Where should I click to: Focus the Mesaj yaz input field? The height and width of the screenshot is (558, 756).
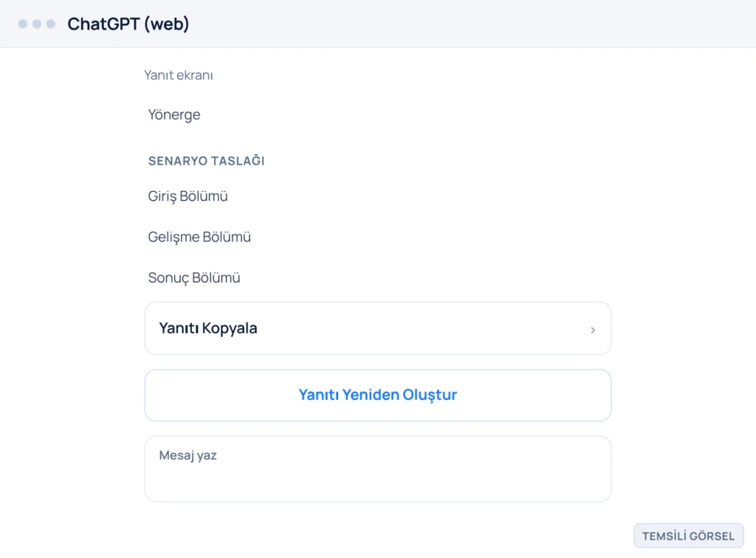(x=377, y=469)
